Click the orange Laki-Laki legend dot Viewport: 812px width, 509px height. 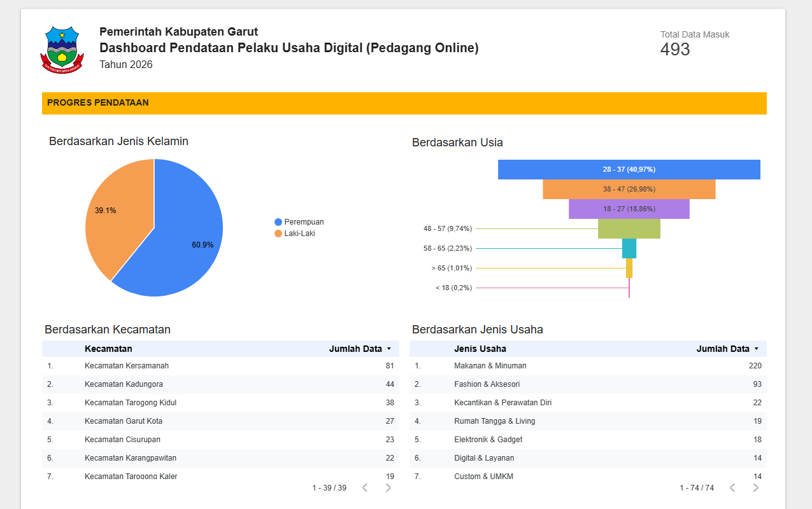click(x=278, y=234)
